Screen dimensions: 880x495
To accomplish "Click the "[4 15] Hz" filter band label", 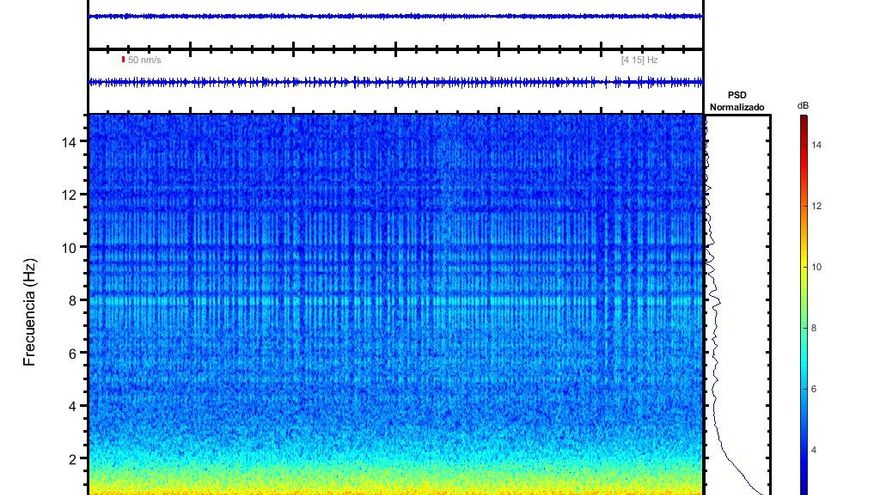I will pos(639,60).
